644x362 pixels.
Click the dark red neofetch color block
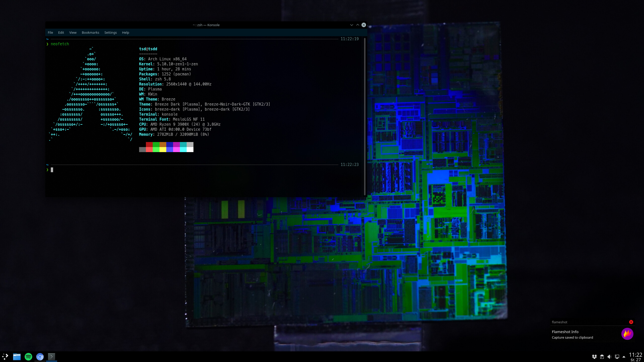[149, 145]
